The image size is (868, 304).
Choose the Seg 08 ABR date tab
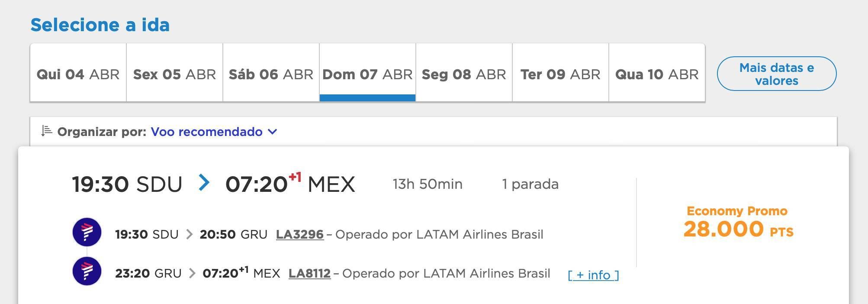click(464, 74)
